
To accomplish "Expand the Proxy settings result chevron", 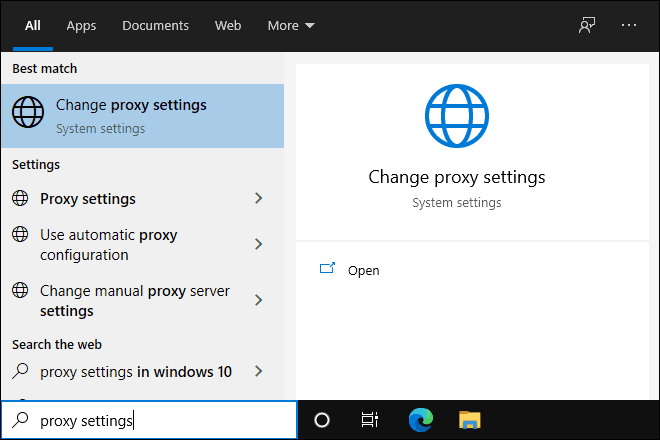I will [258, 198].
